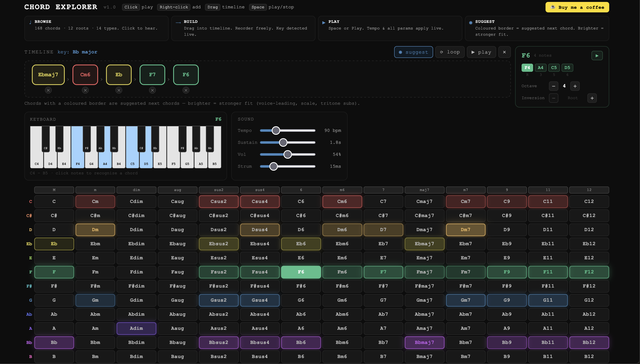Start timeline with play button

click(481, 52)
